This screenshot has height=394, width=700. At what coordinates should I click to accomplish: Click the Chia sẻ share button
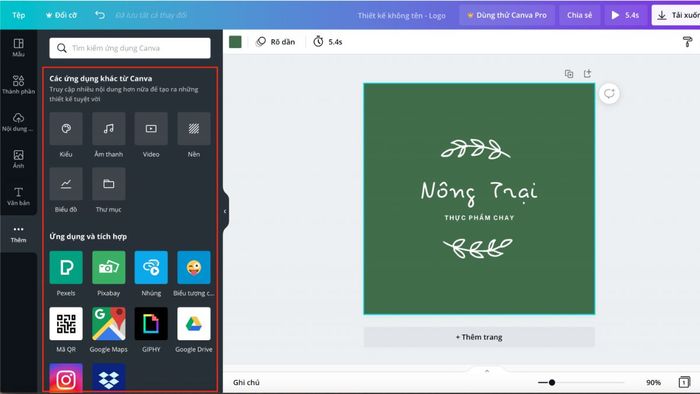point(579,15)
